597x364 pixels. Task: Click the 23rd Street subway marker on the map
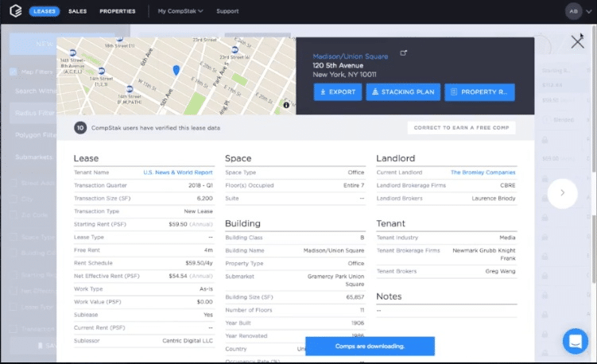[x=235, y=49]
